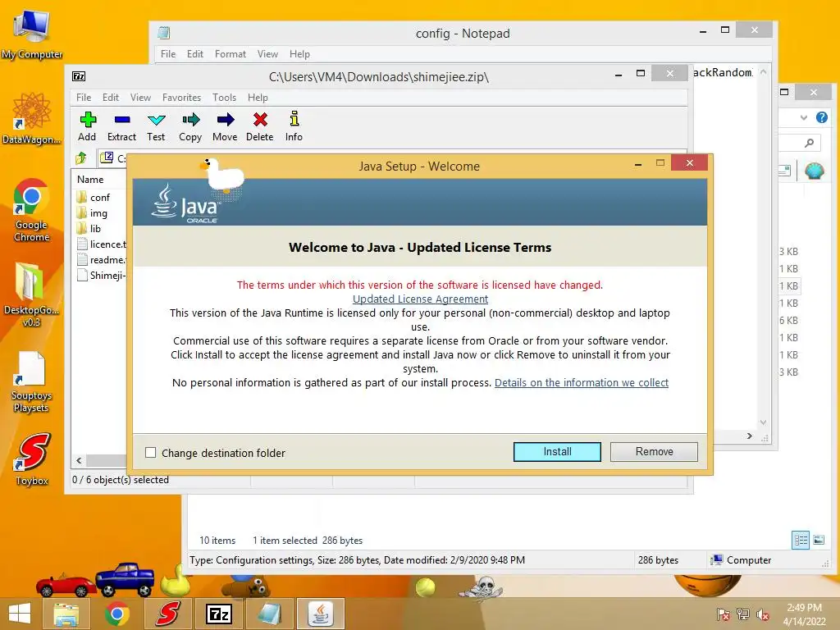Open View menu in 7-Zip
The image size is (840, 630).
tap(140, 98)
